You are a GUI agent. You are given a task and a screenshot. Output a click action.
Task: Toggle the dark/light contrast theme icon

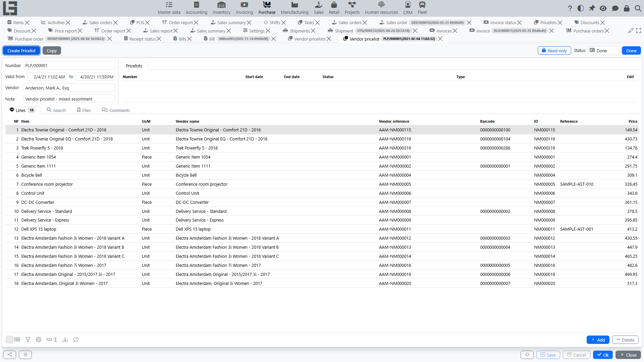581,8
